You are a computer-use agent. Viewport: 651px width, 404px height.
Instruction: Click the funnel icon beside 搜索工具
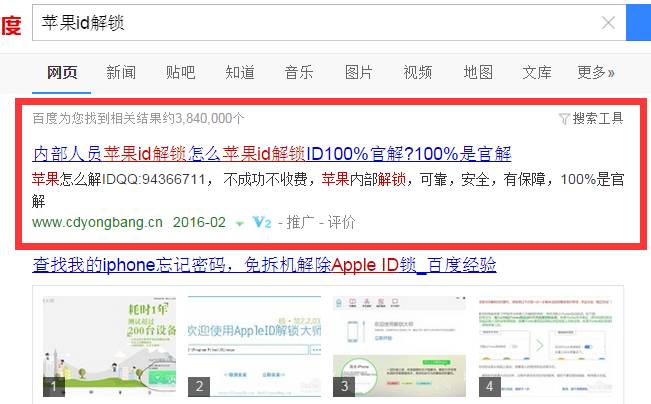point(564,119)
